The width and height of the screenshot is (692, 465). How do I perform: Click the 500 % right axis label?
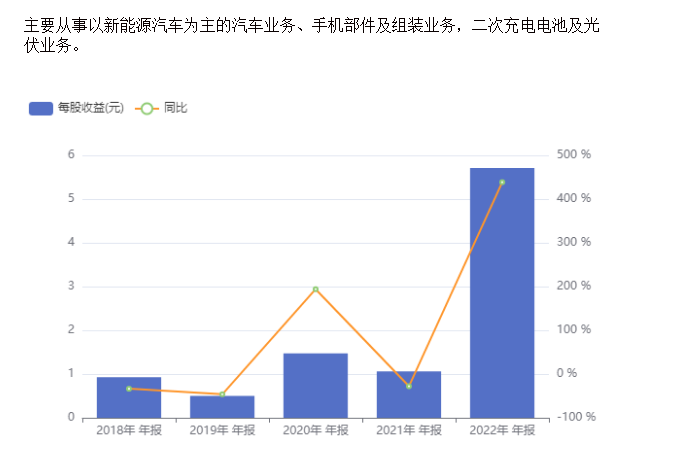pyautogui.click(x=573, y=154)
